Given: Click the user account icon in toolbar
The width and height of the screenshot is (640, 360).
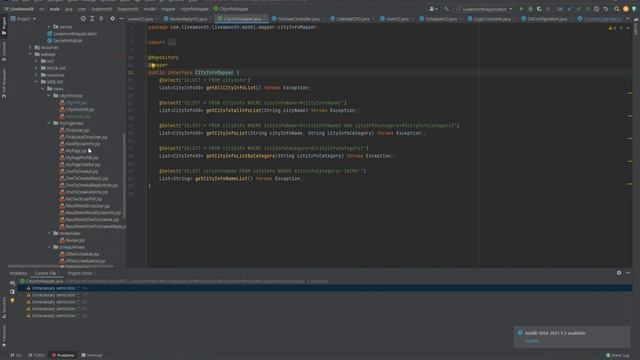Looking at the screenshot, I should pyautogui.click(x=433, y=9).
